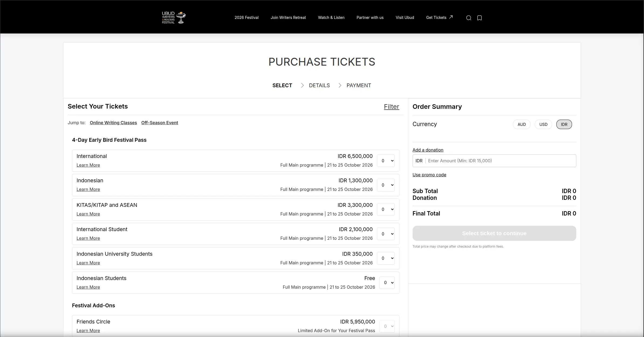
Task: Open Indonesian pass quantity dropdown
Action: (386, 185)
